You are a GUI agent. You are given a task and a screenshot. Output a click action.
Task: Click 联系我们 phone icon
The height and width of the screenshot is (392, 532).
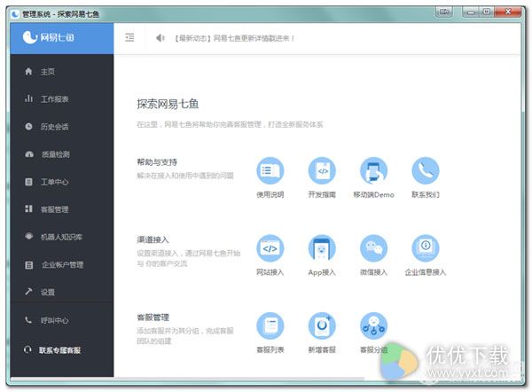click(x=426, y=170)
